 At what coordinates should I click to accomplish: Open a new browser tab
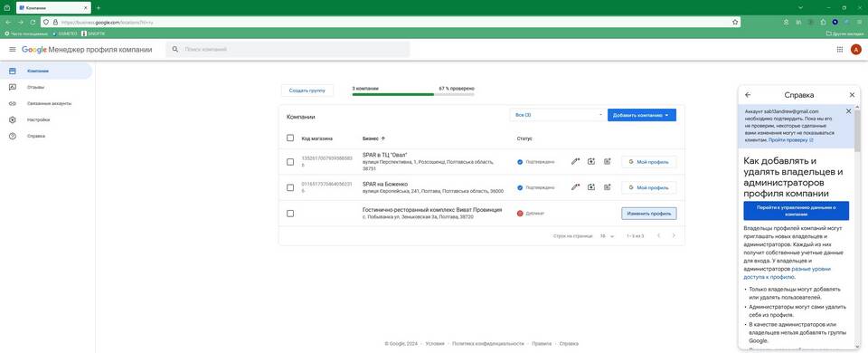(x=99, y=8)
